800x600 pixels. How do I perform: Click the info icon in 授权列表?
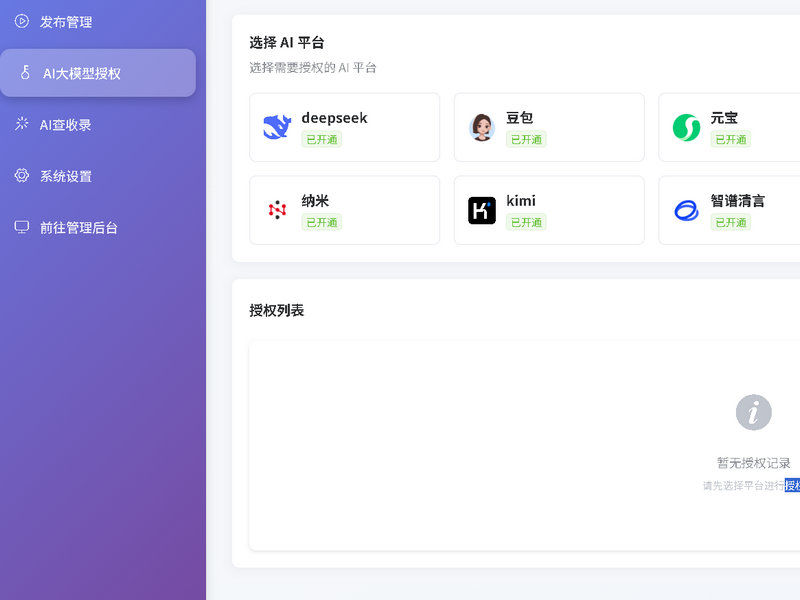(753, 412)
